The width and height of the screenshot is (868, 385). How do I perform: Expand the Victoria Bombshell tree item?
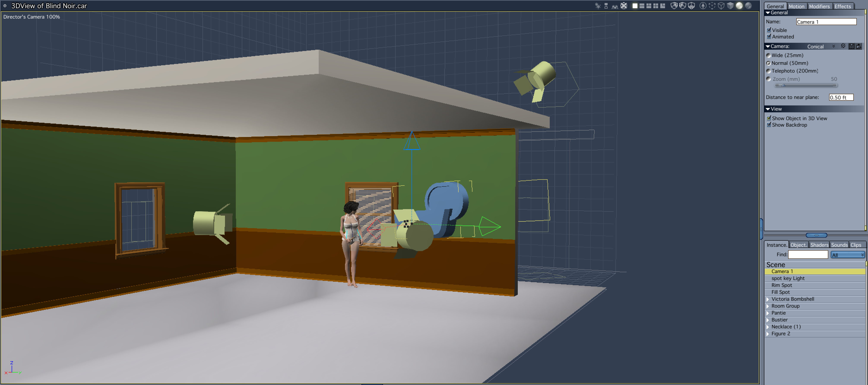tap(768, 299)
